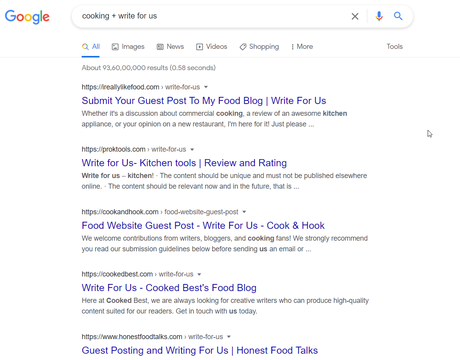Expand the dropdown arrow beside proktools.com URL

pyautogui.click(x=192, y=149)
